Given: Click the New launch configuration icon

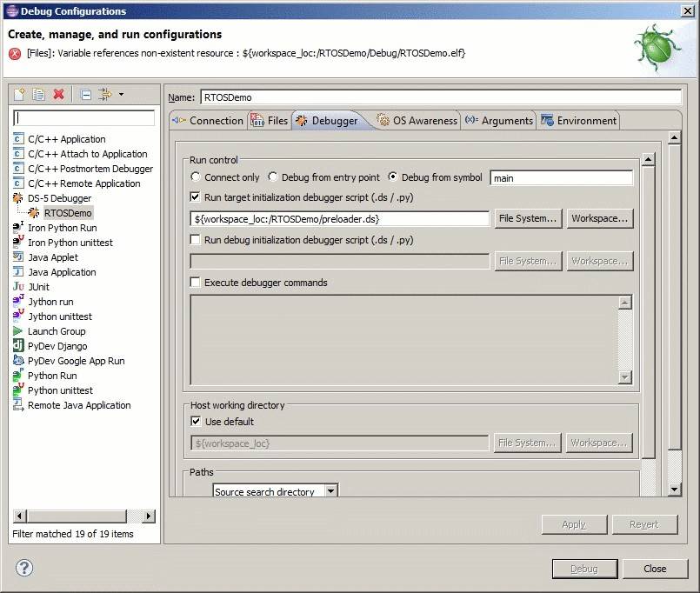Looking at the screenshot, I should tap(19, 94).
